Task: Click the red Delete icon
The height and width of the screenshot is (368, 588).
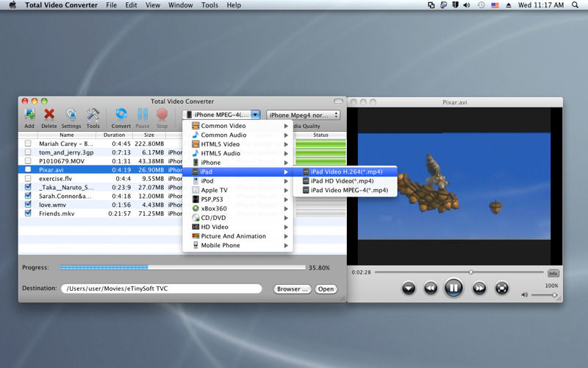Action: [49, 114]
